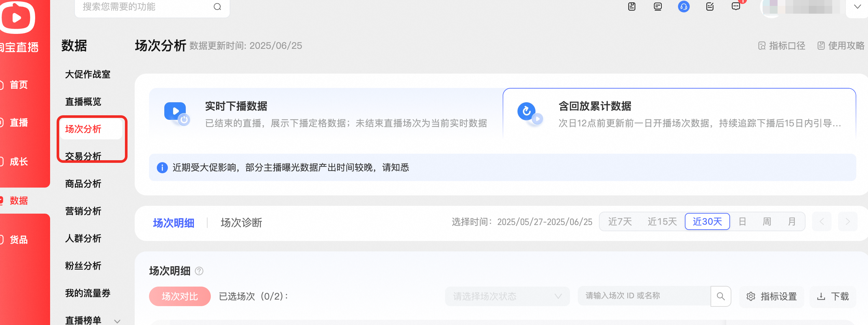This screenshot has width=868, height=325.
Task: Open the 请选择场次状态 dropdown
Action: (507, 296)
